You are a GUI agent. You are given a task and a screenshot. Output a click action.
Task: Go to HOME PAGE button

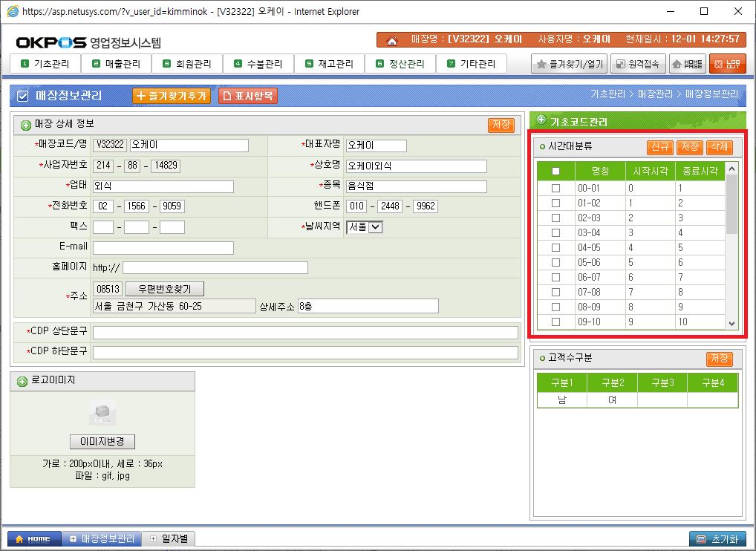pyautogui.click(x=687, y=65)
